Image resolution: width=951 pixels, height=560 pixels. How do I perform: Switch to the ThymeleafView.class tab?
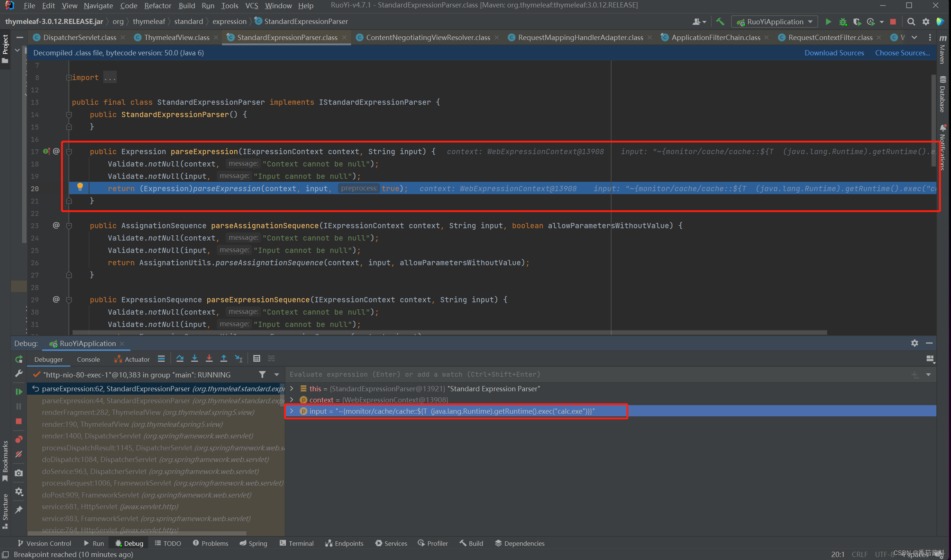[177, 37]
